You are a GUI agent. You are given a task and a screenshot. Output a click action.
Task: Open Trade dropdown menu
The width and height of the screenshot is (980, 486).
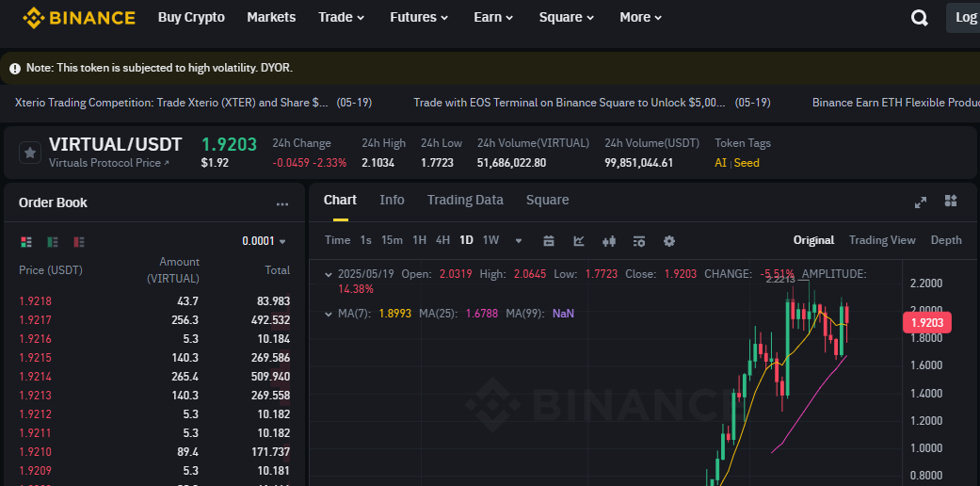tap(341, 18)
